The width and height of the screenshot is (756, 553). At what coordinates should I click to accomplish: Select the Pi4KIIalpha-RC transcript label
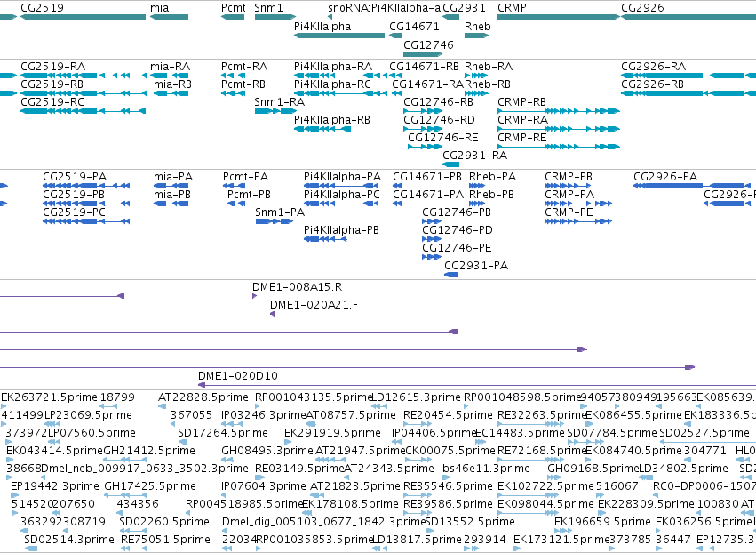click(332, 84)
